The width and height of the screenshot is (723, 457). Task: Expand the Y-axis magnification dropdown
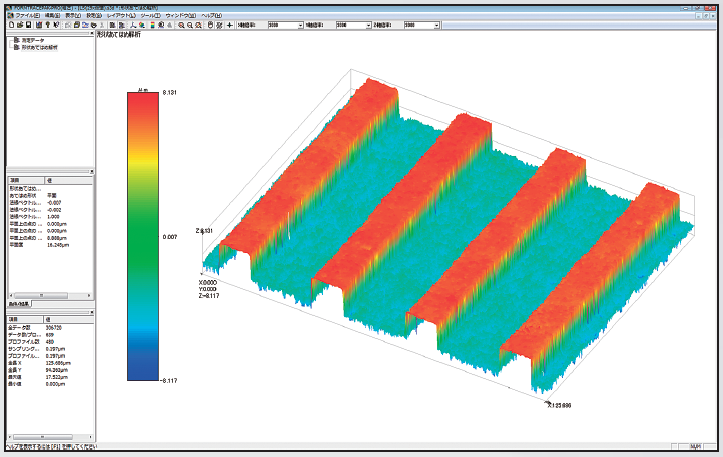click(368, 25)
